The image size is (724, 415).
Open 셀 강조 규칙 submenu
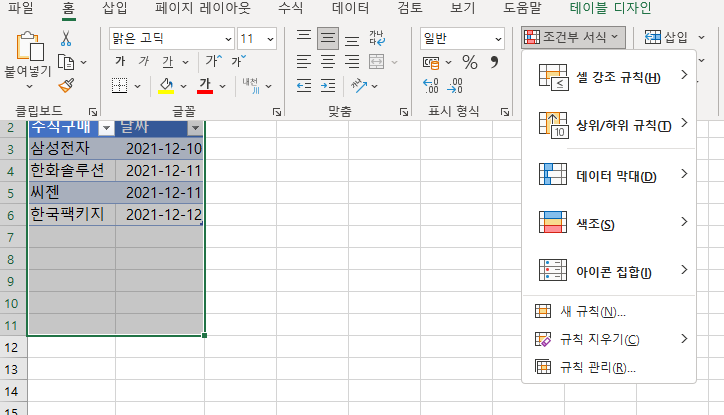click(x=609, y=77)
